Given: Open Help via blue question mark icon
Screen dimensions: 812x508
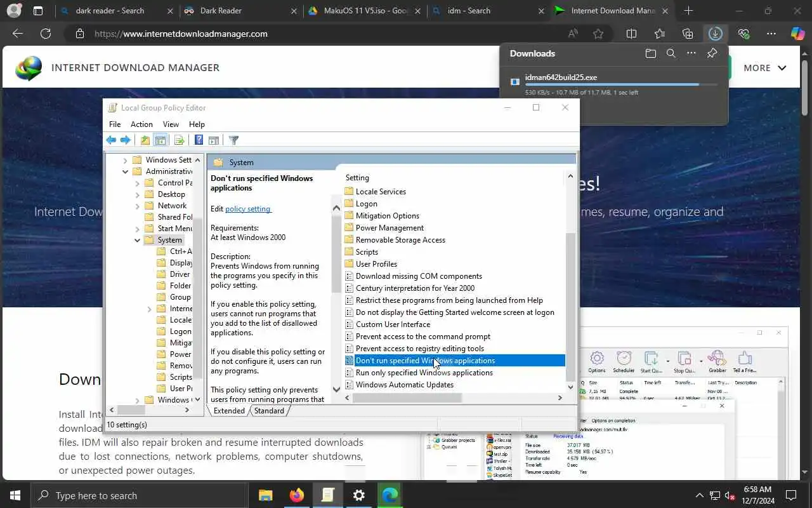Looking at the screenshot, I should click(x=199, y=140).
